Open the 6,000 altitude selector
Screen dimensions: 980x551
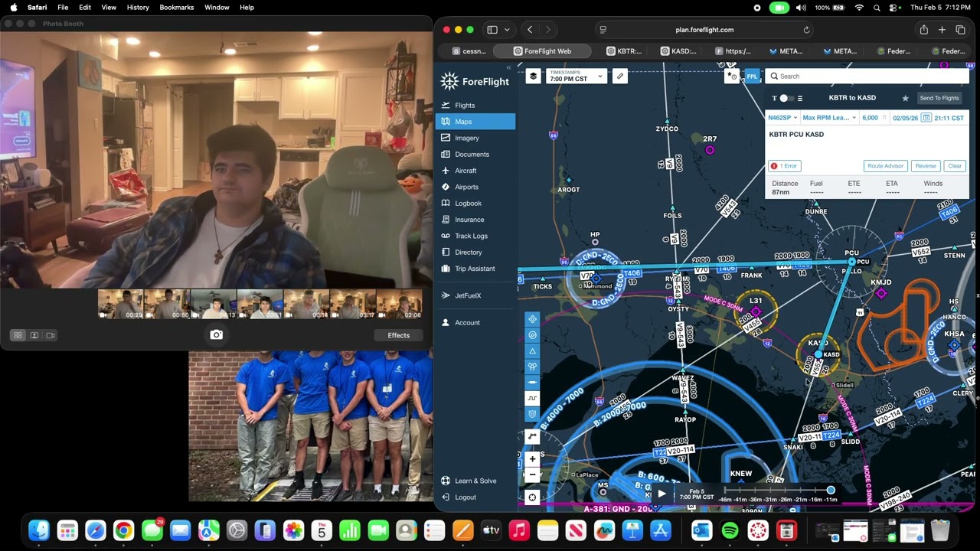tap(874, 118)
